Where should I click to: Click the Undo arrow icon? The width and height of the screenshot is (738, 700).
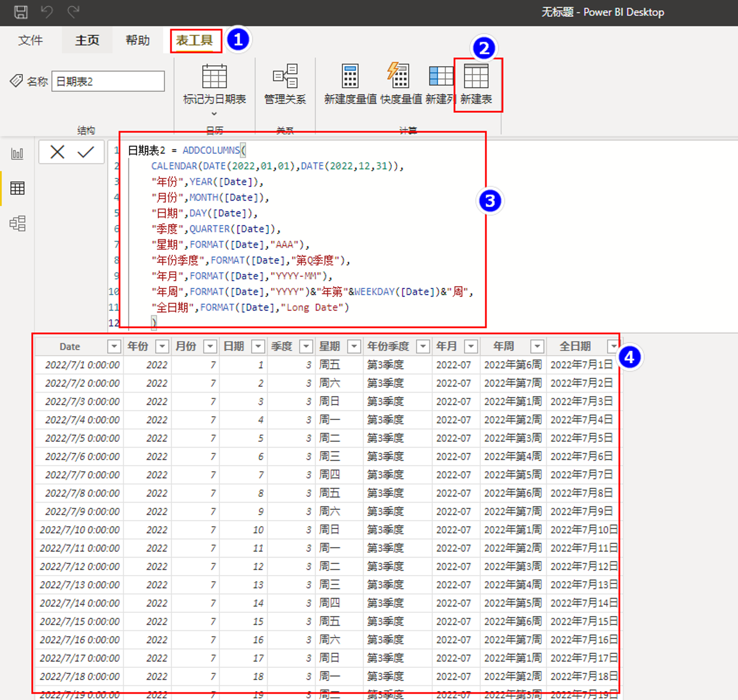tap(46, 12)
